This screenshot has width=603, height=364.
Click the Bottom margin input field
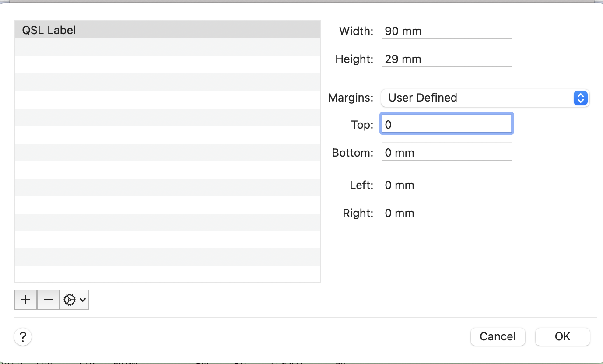pos(446,153)
